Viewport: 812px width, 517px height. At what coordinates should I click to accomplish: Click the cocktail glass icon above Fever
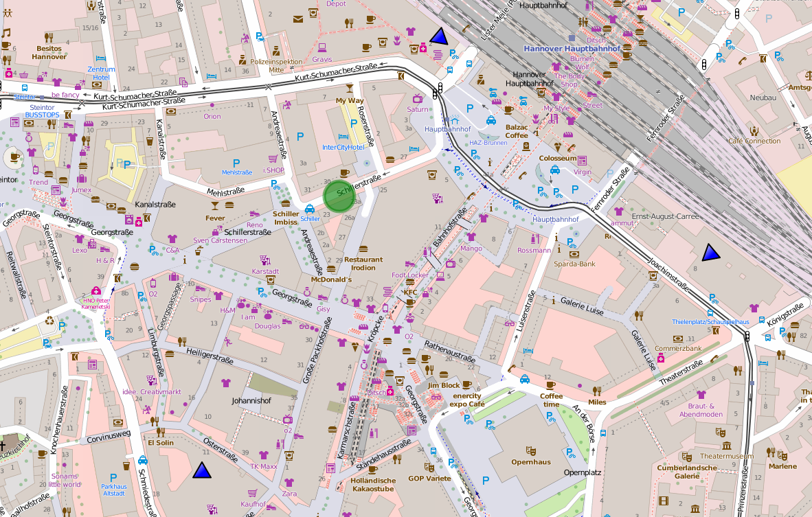pos(214,207)
